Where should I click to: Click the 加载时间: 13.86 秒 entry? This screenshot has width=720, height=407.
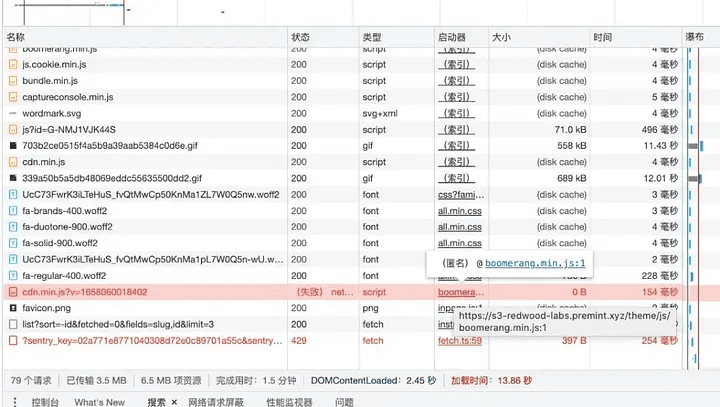tap(491, 380)
